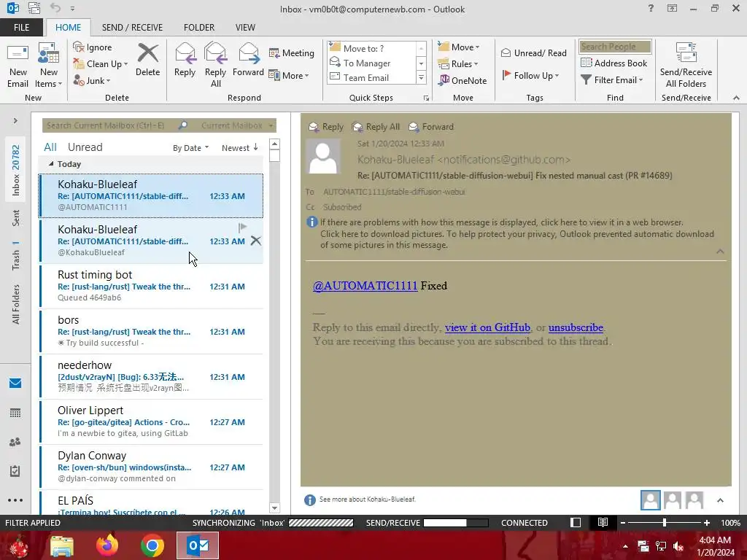The width and height of the screenshot is (747, 560).
Task: Open more navigation options (three dots)
Action: 15,500
